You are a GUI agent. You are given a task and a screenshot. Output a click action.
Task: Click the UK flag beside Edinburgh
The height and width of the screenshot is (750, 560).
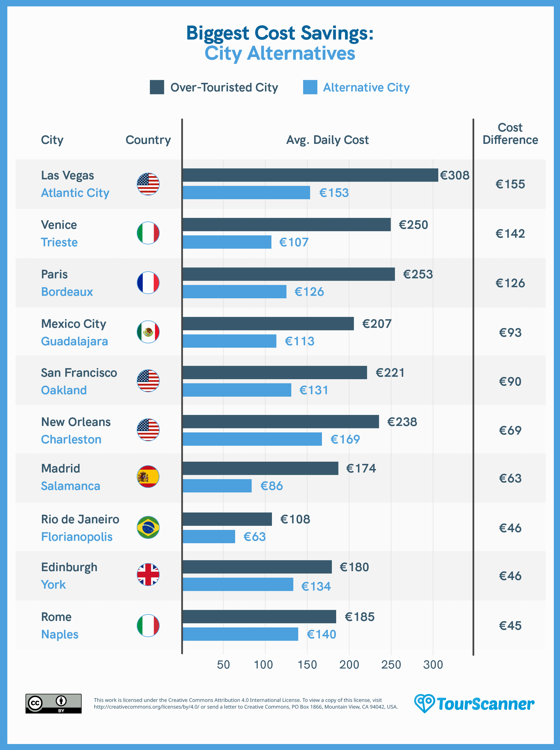point(148,575)
